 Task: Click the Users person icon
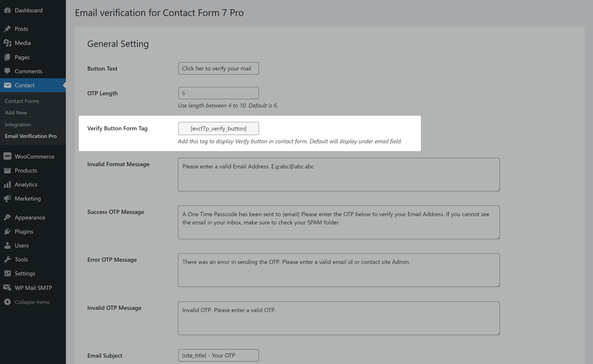point(7,245)
